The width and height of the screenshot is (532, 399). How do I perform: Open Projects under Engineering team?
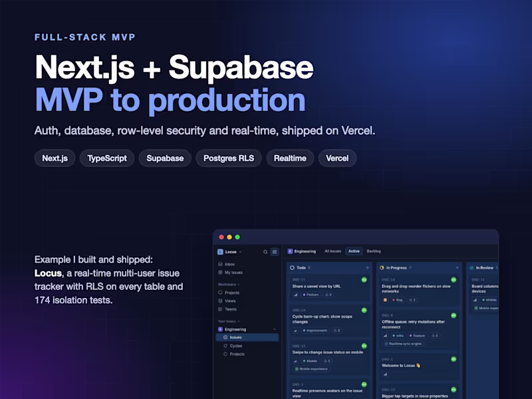point(237,354)
